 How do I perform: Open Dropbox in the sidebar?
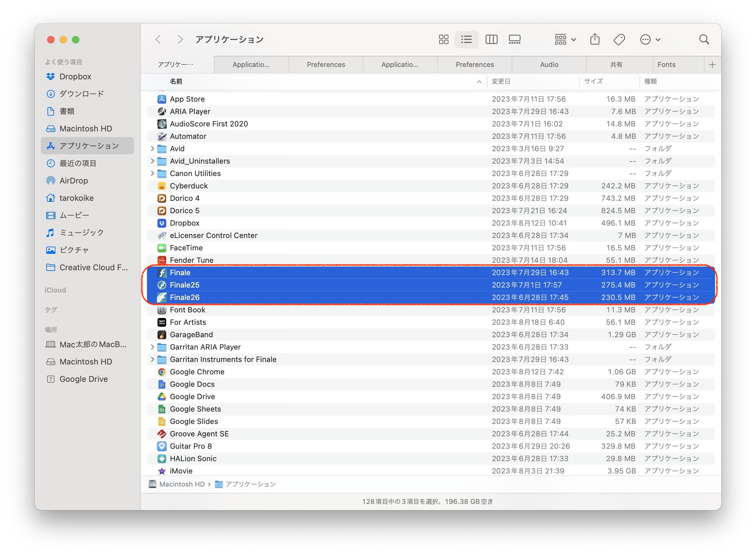tap(87, 77)
